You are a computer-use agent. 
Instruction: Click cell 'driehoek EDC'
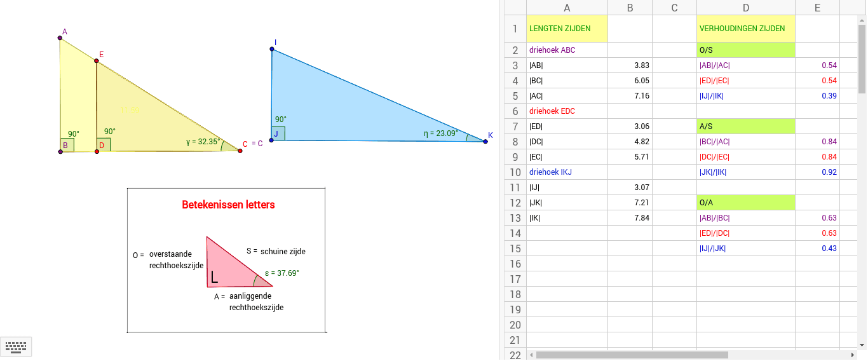pyautogui.click(x=567, y=111)
